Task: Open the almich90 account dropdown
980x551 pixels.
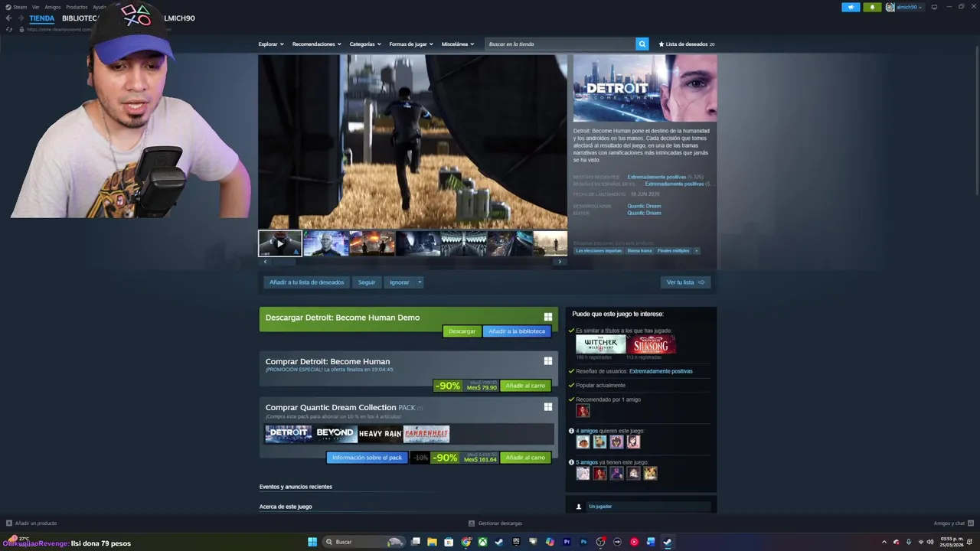Action: (904, 7)
